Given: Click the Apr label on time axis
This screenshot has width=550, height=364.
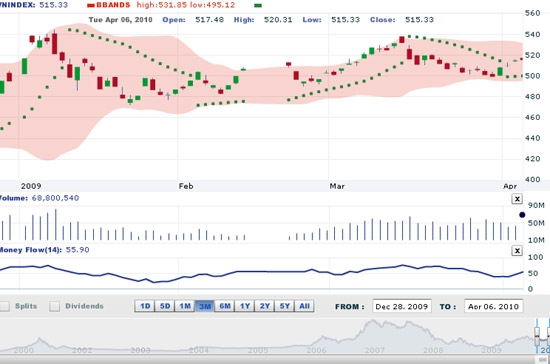Looking at the screenshot, I should coord(510,186).
